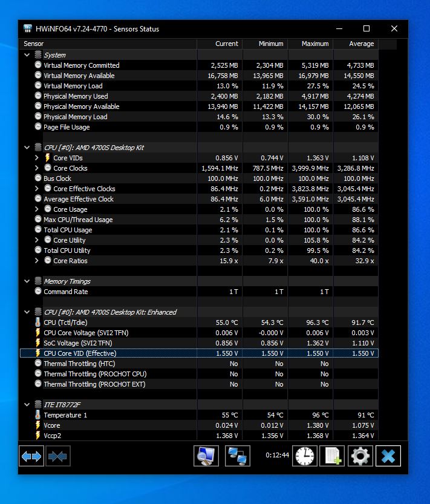Collapse the ITE IT8772F group
The width and height of the screenshot is (430, 504).
pyautogui.click(x=27, y=405)
